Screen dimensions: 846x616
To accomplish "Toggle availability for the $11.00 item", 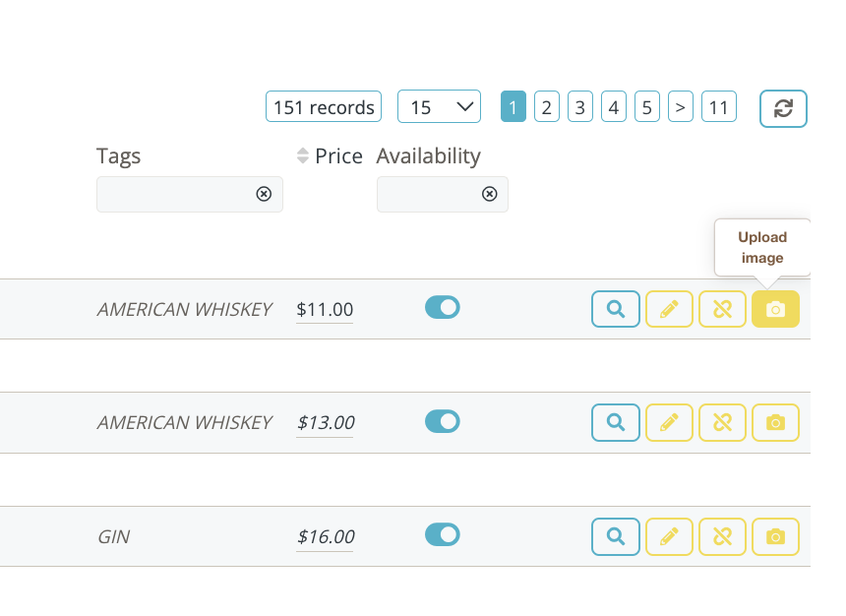I will tap(443, 308).
